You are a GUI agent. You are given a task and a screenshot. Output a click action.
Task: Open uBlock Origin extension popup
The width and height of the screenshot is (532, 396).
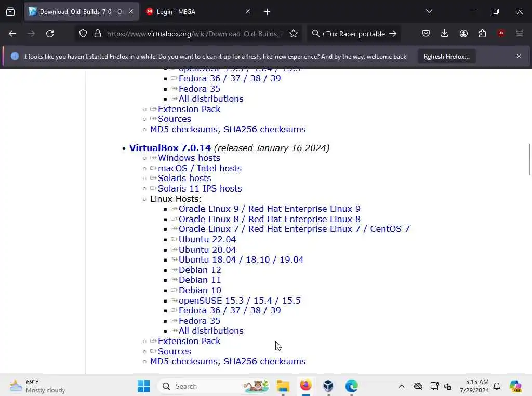pos(501,33)
